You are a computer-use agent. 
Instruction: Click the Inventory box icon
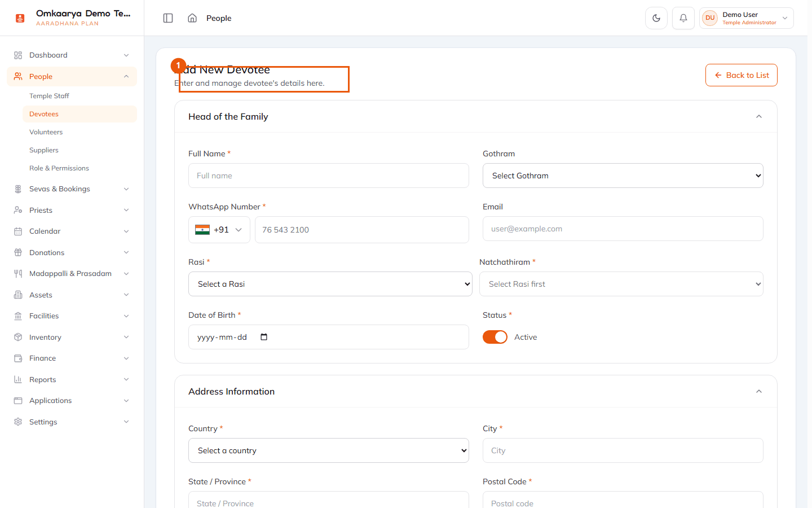coord(18,337)
